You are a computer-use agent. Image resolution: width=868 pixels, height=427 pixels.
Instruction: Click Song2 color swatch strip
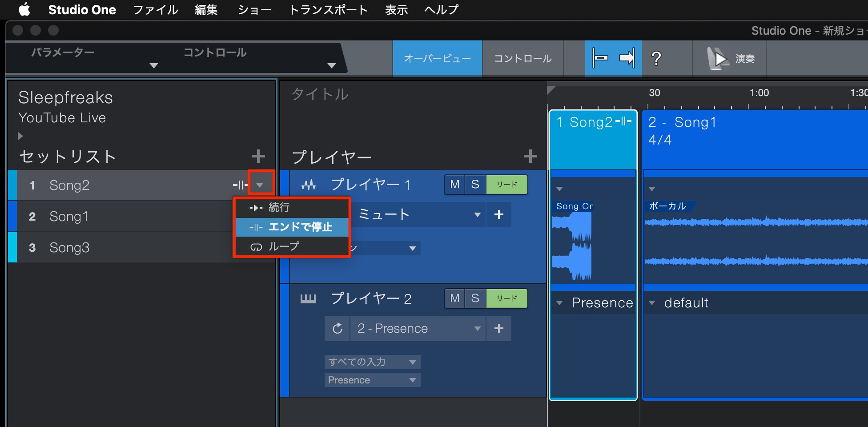[x=12, y=185]
